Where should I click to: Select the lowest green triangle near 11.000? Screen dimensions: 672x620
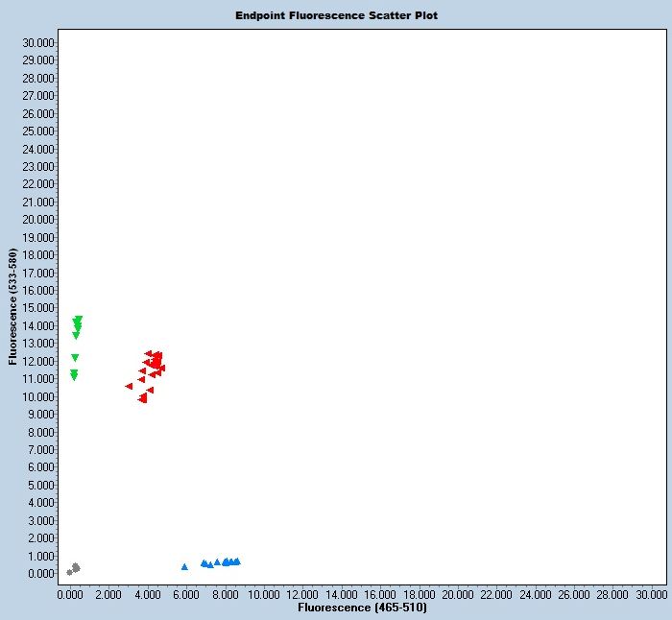pyautogui.click(x=74, y=377)
